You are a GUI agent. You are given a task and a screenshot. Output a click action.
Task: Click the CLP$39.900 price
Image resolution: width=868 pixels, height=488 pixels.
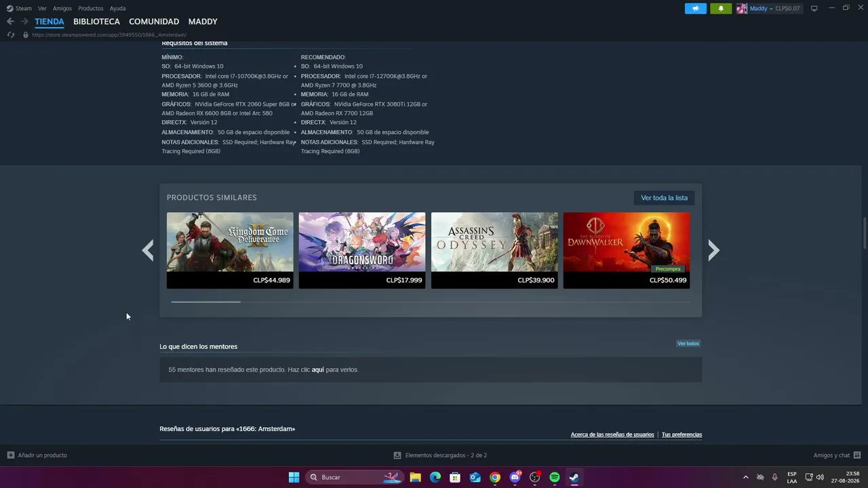pos(536,280)
